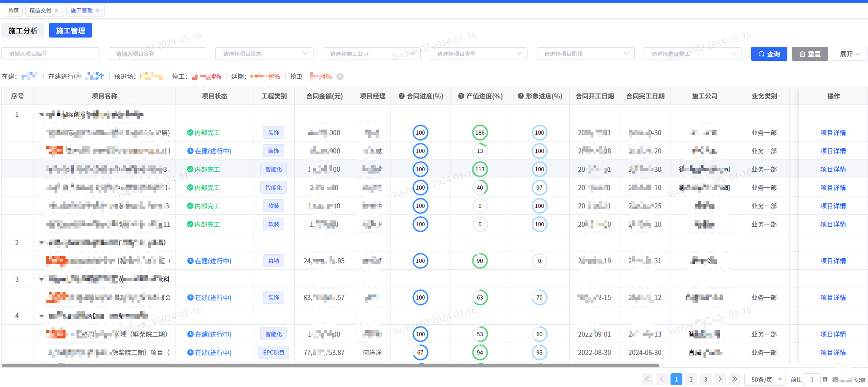The width and height of the screenshot is (868, 387).
Task: Go to page 2
Action: (x=691, y=379)
